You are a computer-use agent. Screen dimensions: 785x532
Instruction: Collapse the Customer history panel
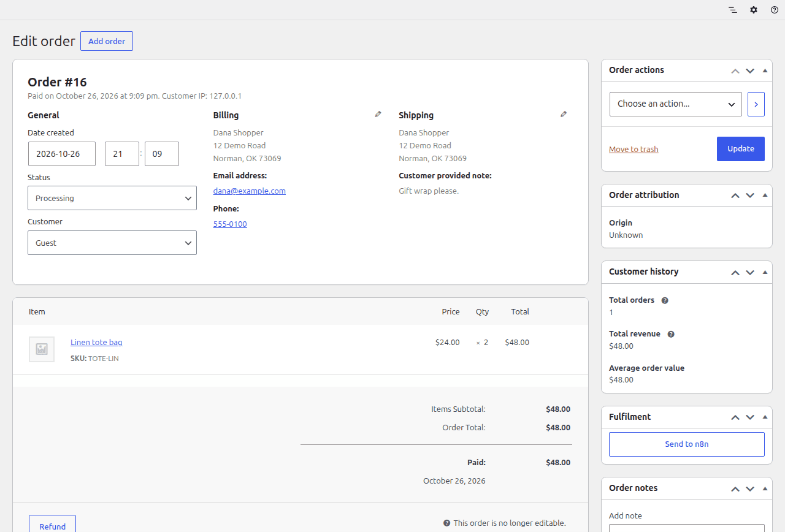tap(765, 272)
